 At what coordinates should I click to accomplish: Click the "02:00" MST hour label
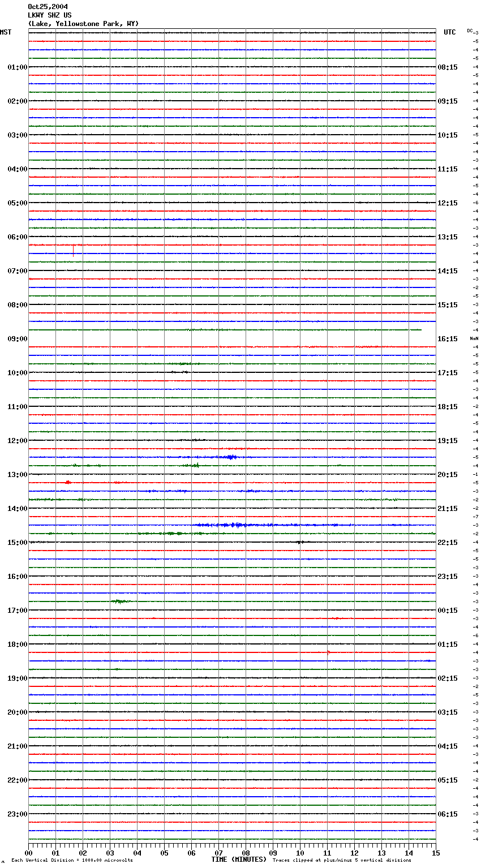(x=18, y=101)
